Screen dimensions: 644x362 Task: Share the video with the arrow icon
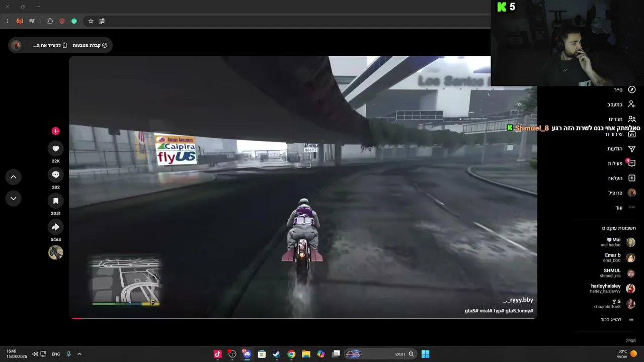(x=55, y=227)
